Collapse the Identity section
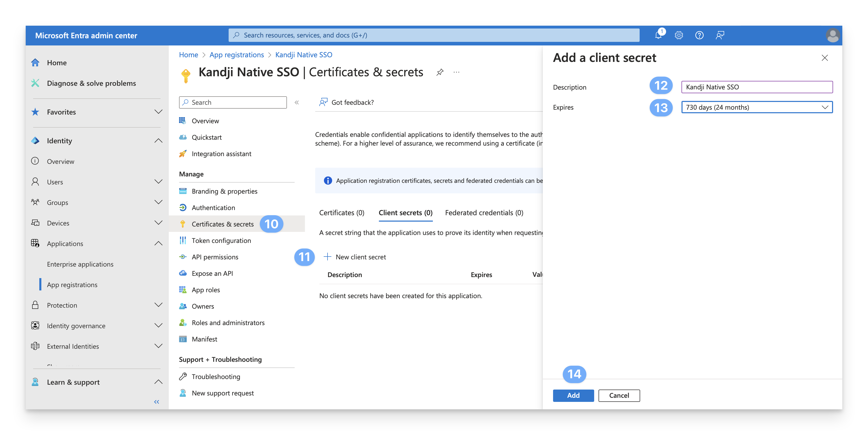Screen dimensions: 868x435 (158, 141)
